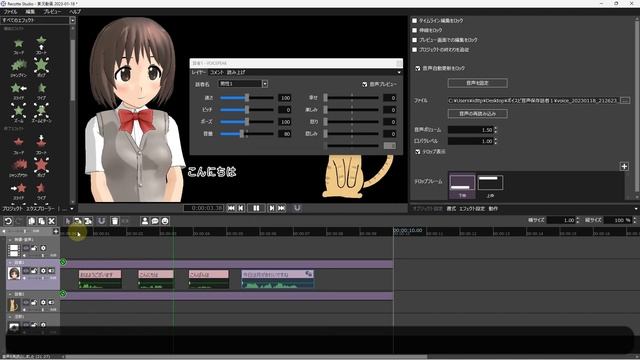The width and height of the screenshot is (640, 360).
Task: Select the こんにちは voice clip on timeline
Action: (156, 279)
